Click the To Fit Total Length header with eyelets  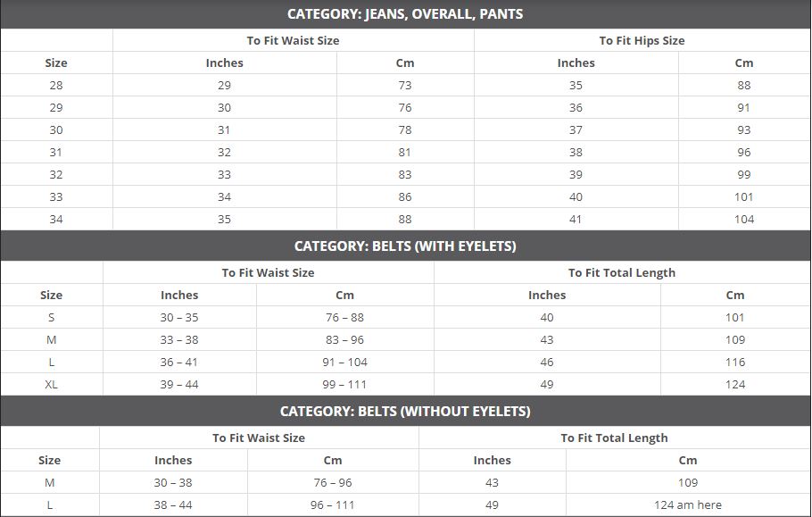(621, 272)
